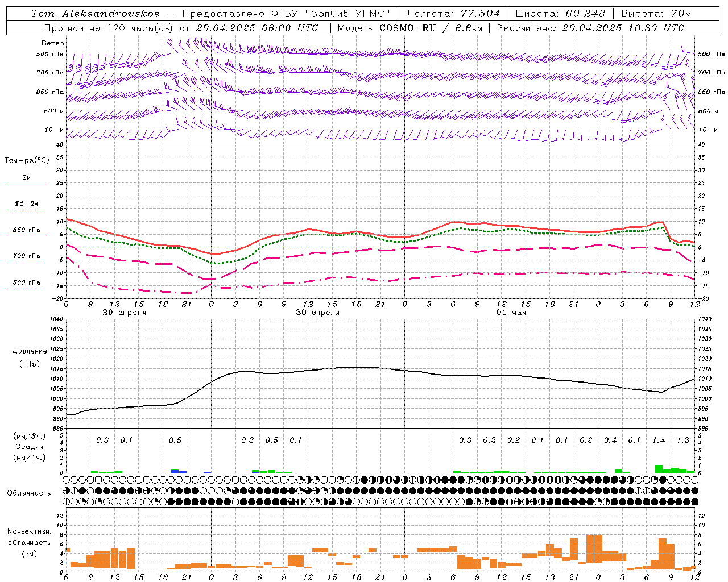This screenshot has height=582, width=728.
Task: Click the '2м' temperature legend entry
Action: [27, 178]
